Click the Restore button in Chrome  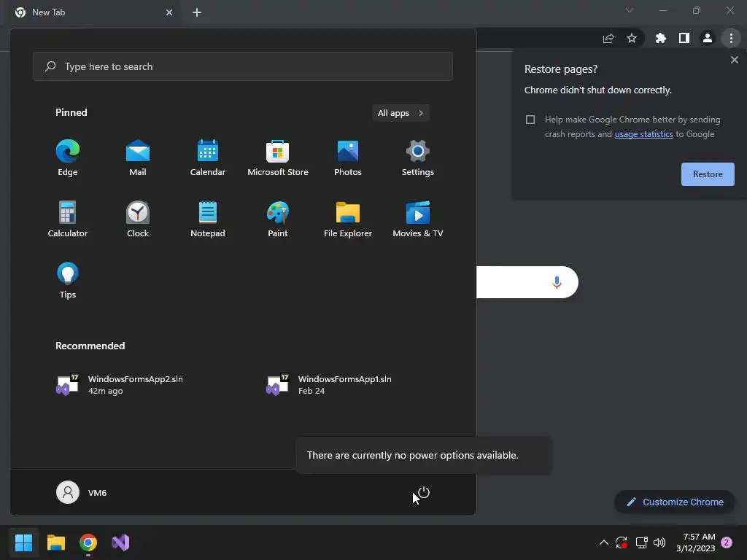pos(708,174)
